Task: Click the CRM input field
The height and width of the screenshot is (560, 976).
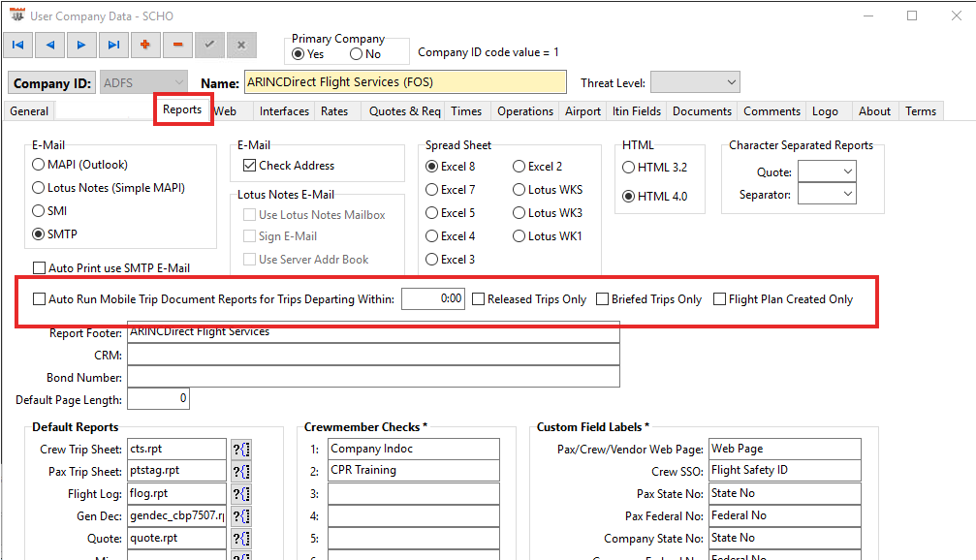Action: pyautogui.click(x=373, y=354)
